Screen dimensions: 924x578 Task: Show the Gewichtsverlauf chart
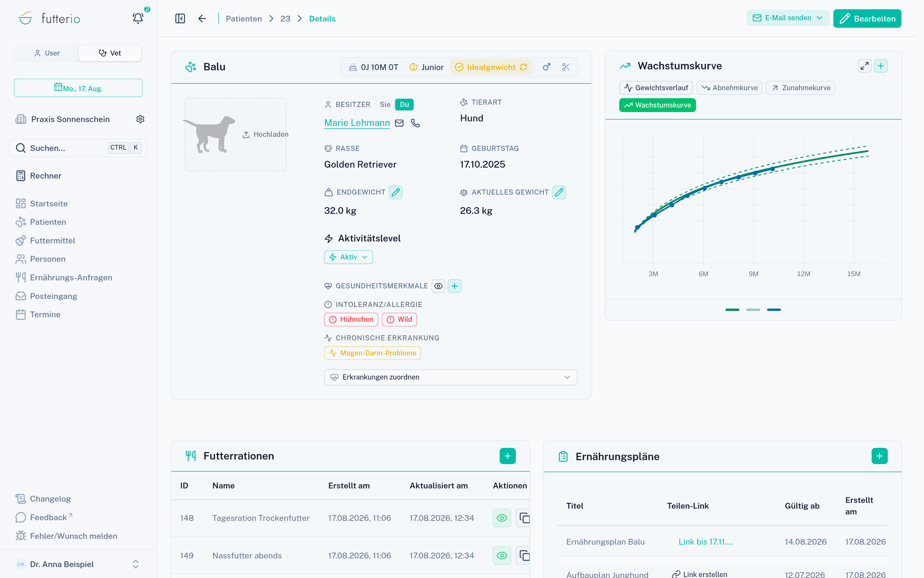point(656,88)
